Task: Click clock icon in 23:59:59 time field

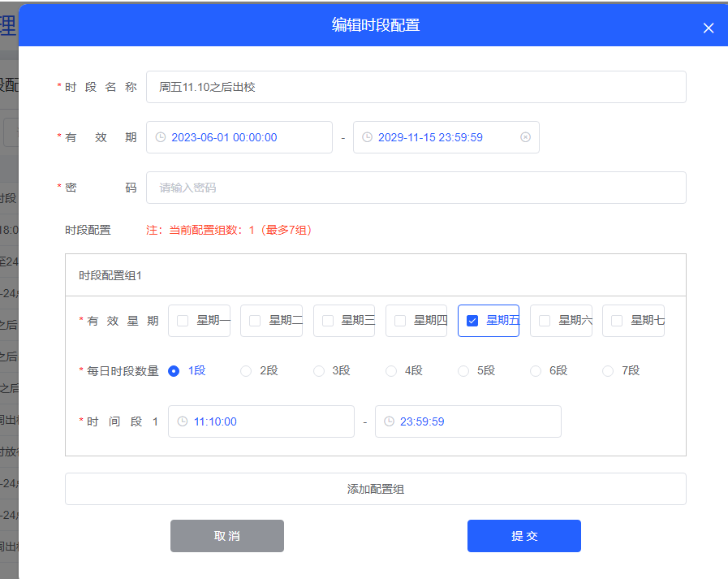Action: point(390,421)
